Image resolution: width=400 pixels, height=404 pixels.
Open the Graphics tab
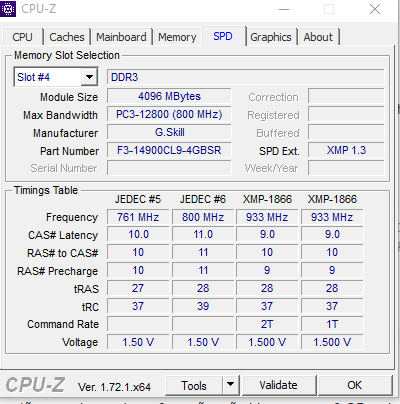(x=271, y=37)
